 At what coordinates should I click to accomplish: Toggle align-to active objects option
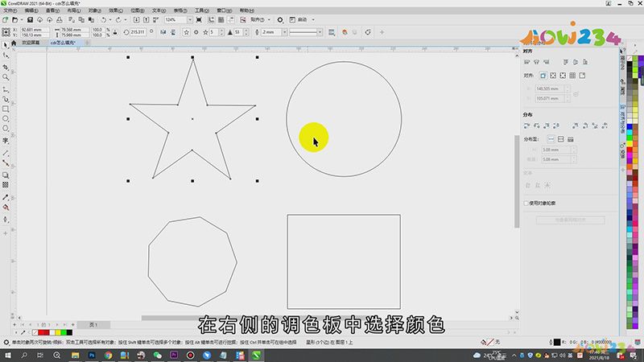click(x=543, y=76)
